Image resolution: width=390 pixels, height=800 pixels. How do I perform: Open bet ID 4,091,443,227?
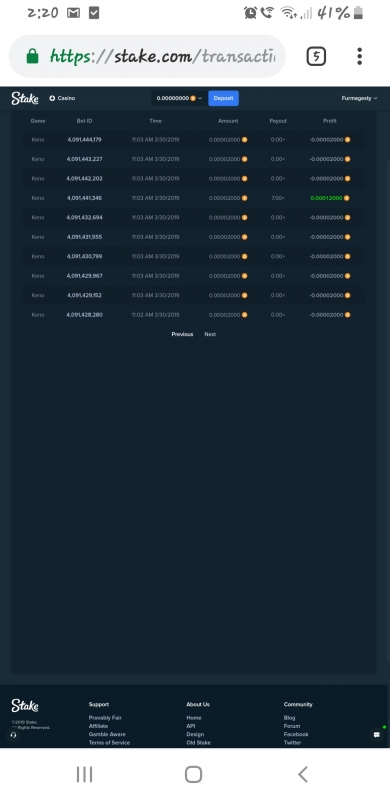(x=84, y=159)
